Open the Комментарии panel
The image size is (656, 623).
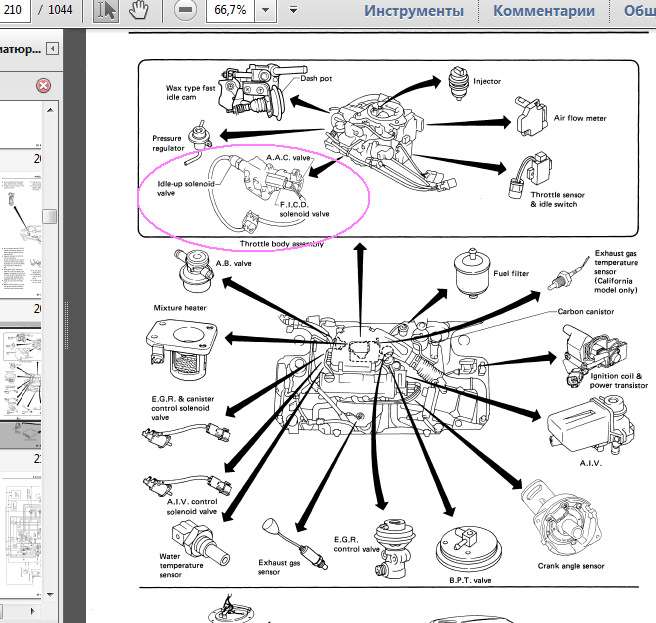point(544,11)
